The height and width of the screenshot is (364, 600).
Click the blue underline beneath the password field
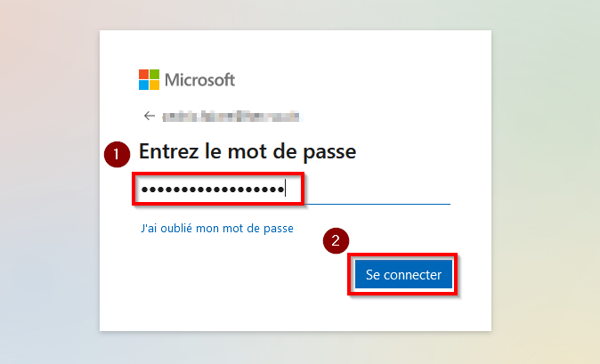(x=377, y=204)
